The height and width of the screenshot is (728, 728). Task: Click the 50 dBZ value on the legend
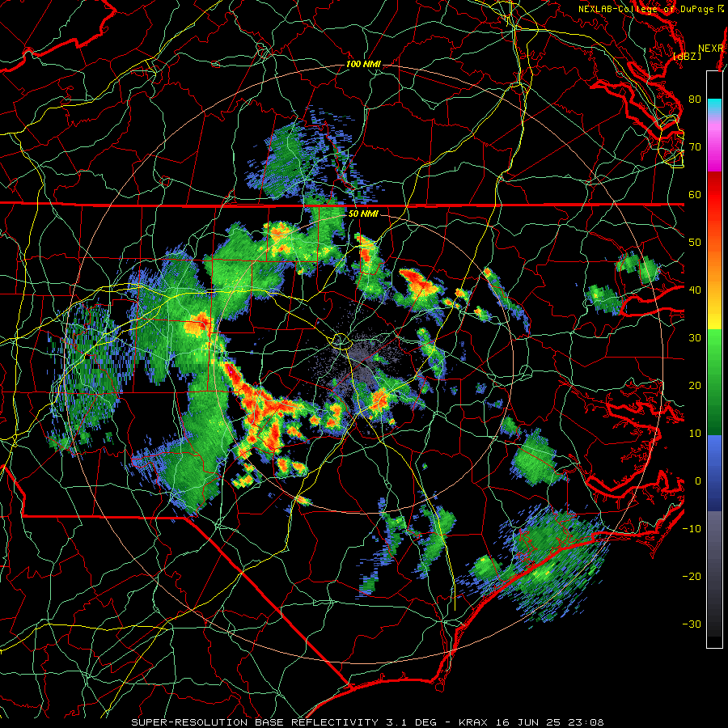click(x=695, y=243)
